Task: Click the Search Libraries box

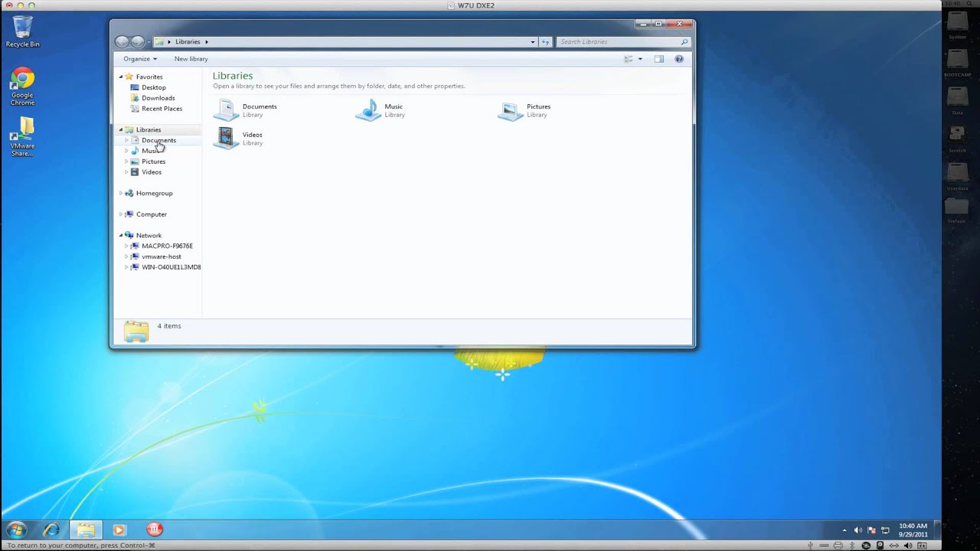Action: [x=623, y=42]
